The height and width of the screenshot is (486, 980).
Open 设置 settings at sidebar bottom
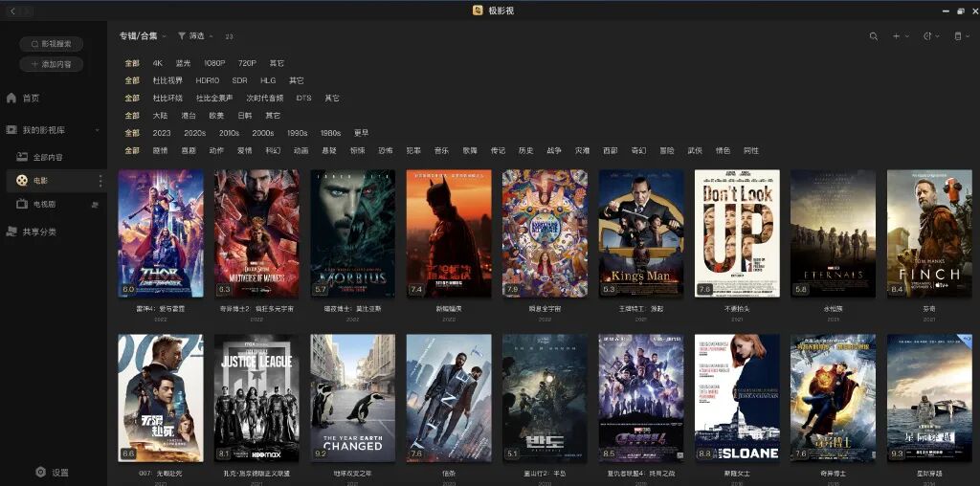(52, 473)
